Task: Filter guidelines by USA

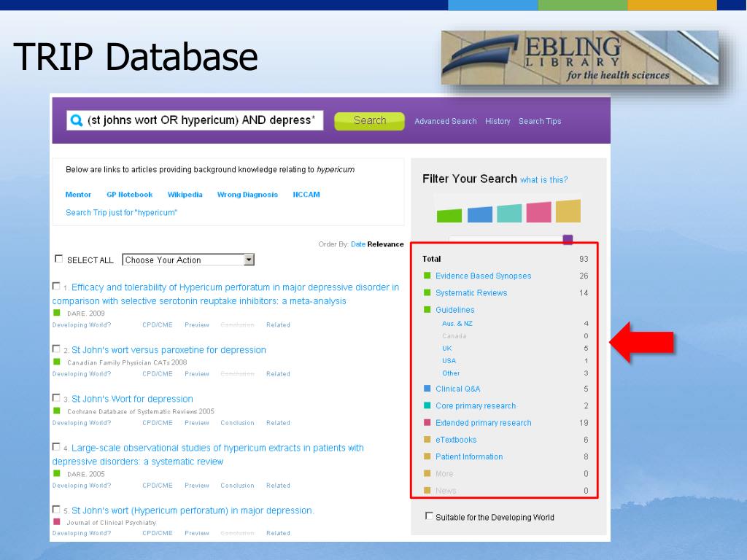Action: coord(449,360)
